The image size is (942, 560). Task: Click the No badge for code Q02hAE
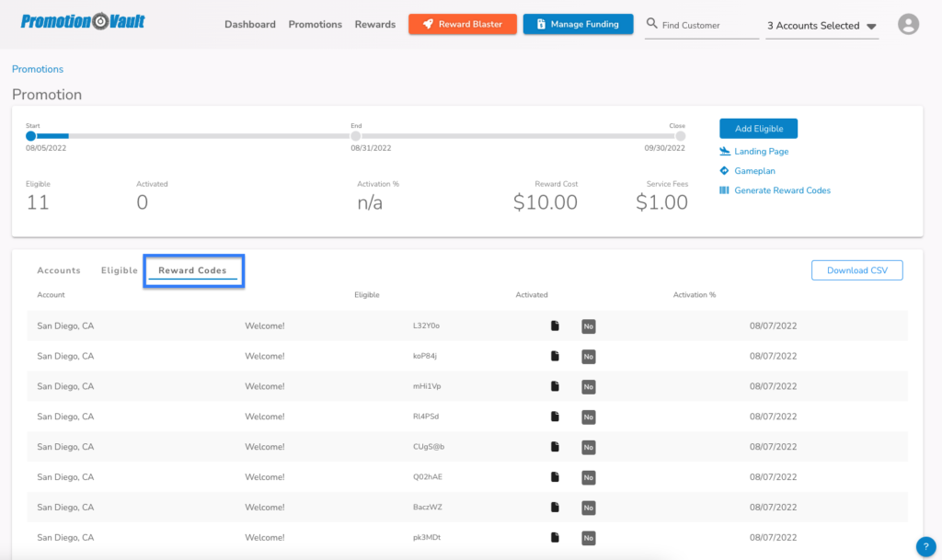(588, 477)
